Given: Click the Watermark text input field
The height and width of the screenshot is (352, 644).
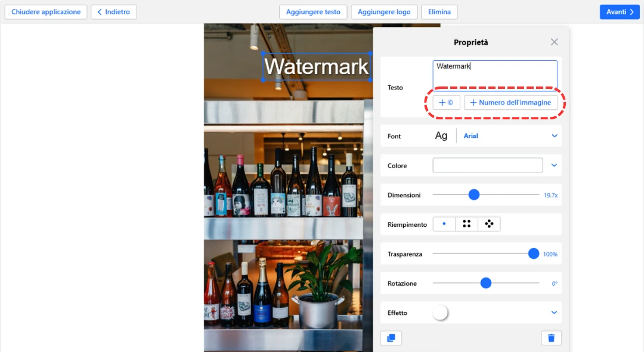Looking at the screenshot, I should [495, 74].
